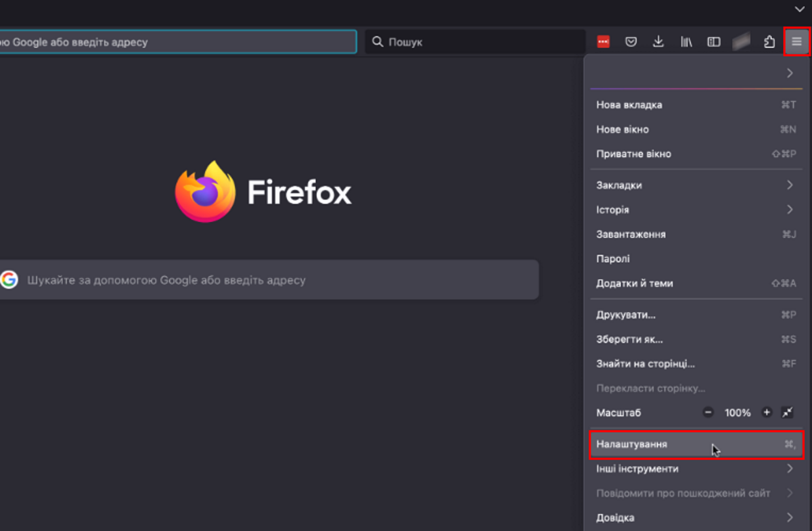
Task: Choose Друкувати… from the menu
Action: pos(696,315)
